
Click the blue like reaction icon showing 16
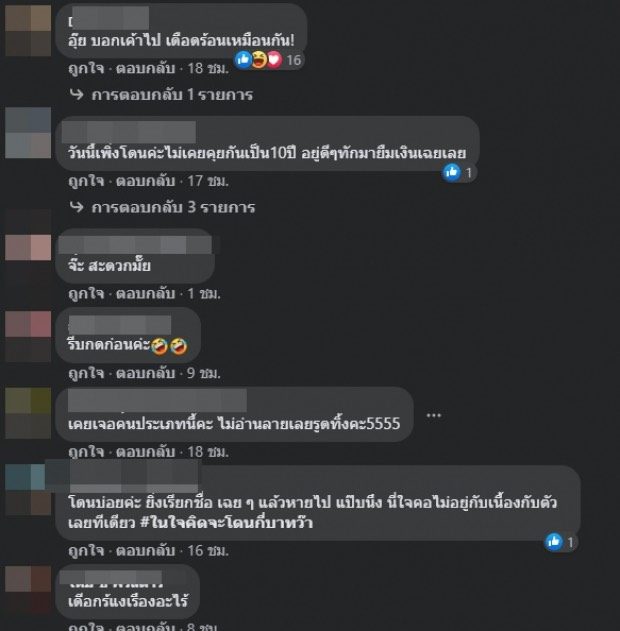(243, 60)
